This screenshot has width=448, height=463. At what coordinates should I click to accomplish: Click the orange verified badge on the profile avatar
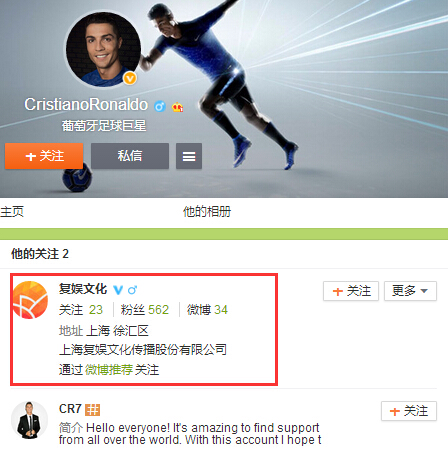click(130, 78)
